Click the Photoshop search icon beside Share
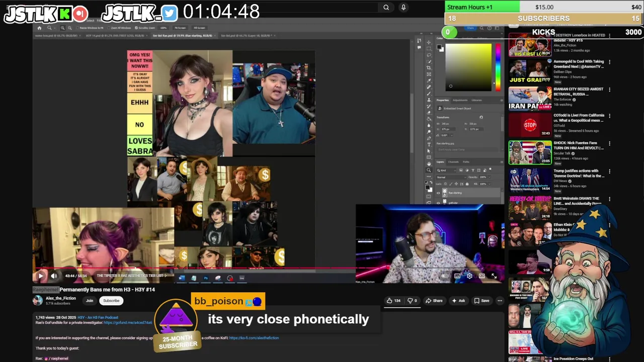Screen dimensions: 644x362 [x=481, y=28]
